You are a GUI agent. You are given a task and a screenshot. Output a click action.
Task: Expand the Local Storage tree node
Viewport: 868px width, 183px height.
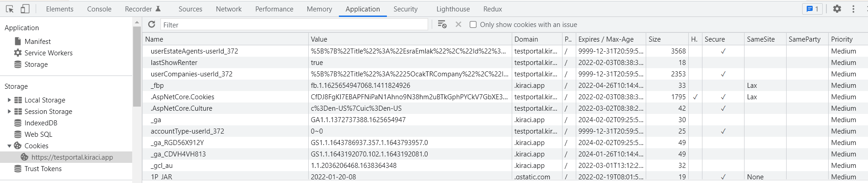[x=9, y=100]
